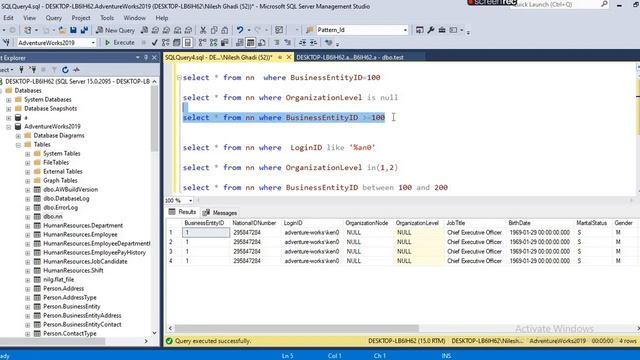
Task: Click the Properties wrench icon
Action: click(x=431, y=30)
